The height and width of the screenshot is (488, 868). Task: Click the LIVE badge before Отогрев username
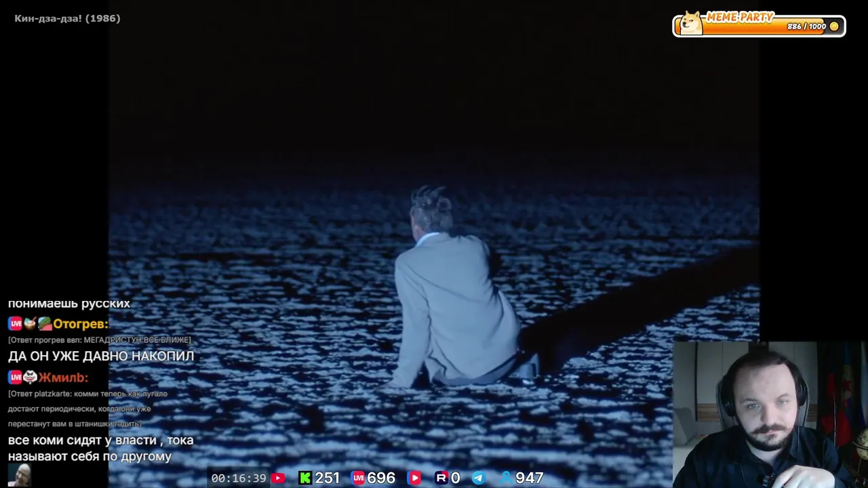coord(16,324)
